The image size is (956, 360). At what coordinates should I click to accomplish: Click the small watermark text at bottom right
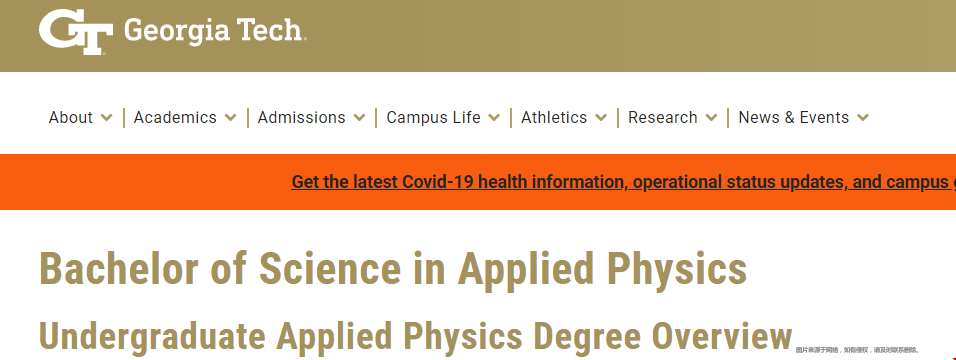(x=857, y=350)
